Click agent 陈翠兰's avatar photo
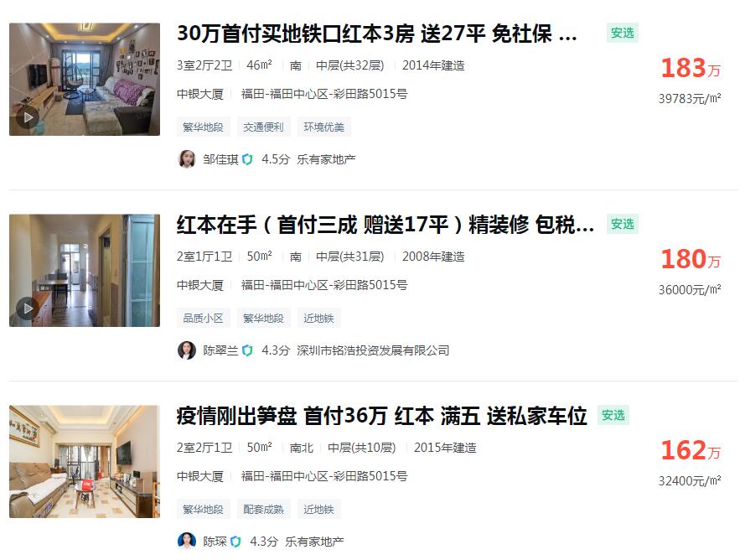745x560 pixels. tap(186, 350)
